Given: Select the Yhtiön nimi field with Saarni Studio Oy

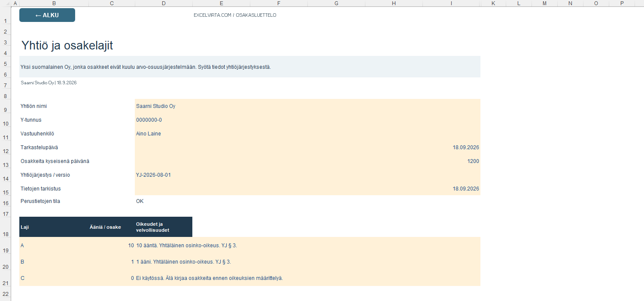Looking at the screenshot, I should [x=307, y=106].
